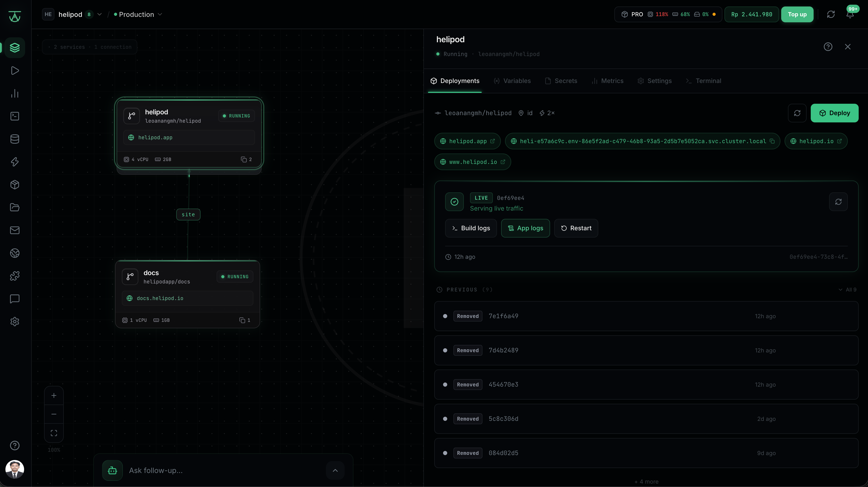Click the Top up button
This screenshot has width=868, height=487.
coord(797,14)
